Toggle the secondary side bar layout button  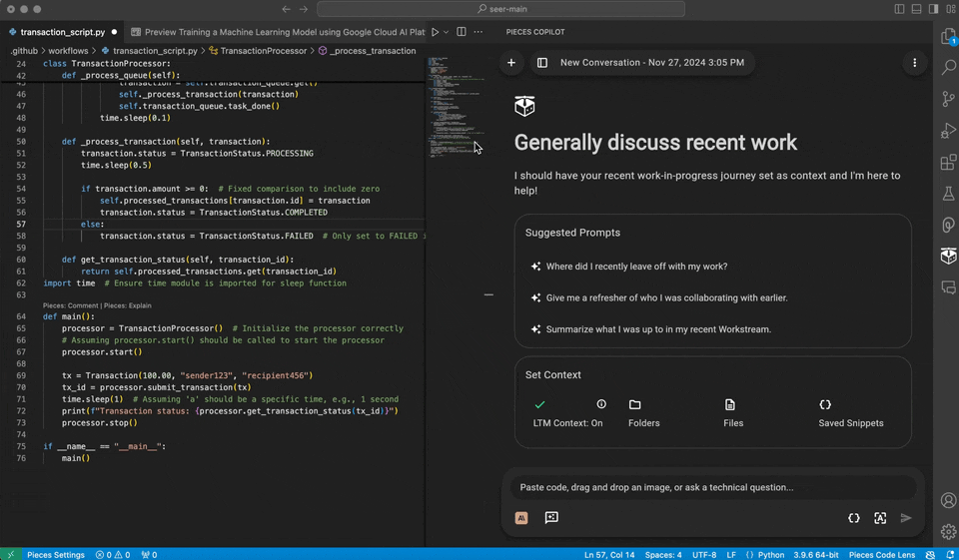coord(933,9)
